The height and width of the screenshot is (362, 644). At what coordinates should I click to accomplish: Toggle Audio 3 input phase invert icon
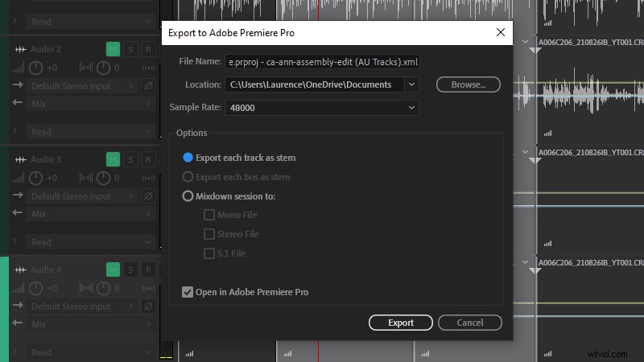[x=148, y=196]
